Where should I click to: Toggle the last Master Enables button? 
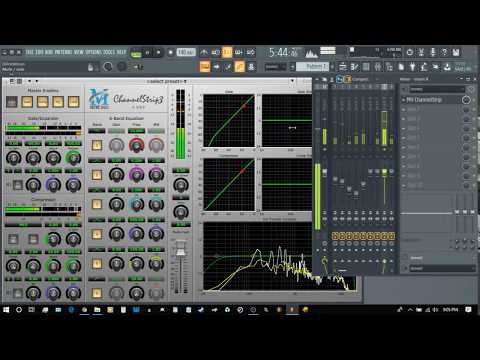pyautogui.click(x=74, y=102)
